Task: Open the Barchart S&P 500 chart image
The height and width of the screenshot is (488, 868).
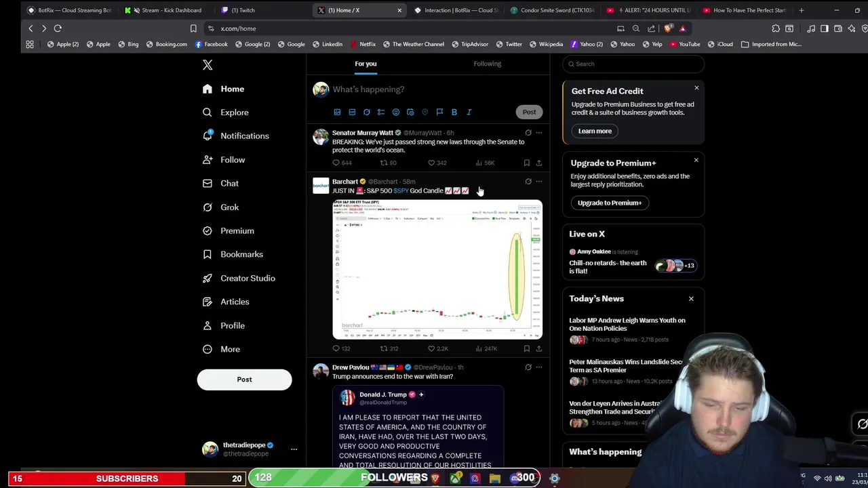Action: (x=437, y=270)
